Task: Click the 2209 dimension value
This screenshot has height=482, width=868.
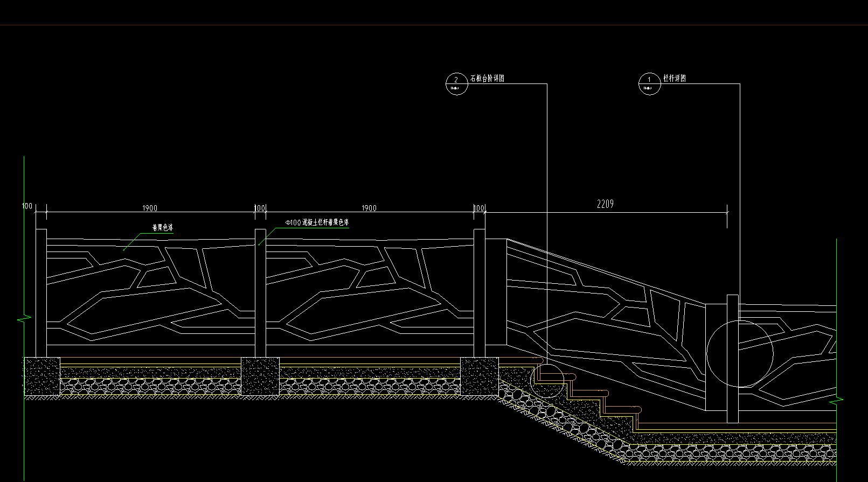Action: coord(605,204)
